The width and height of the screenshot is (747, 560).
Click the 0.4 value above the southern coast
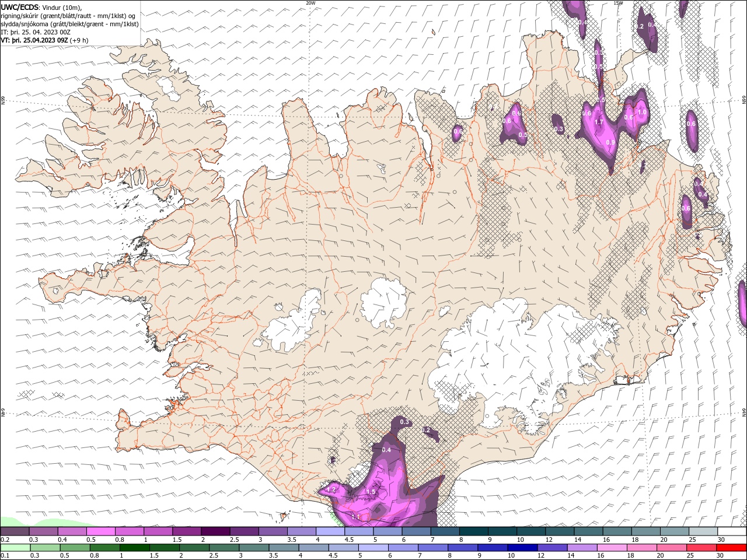coord(386,450)
